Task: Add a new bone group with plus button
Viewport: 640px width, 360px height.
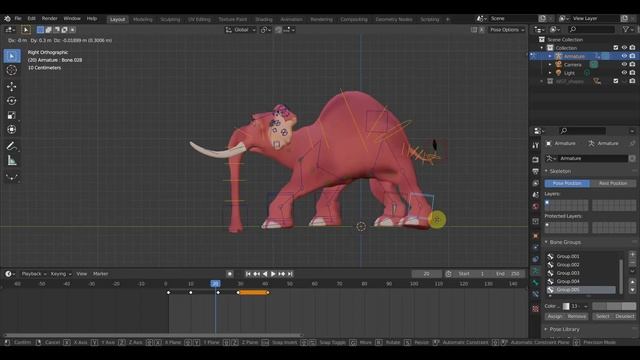Action: click(632, 255)
